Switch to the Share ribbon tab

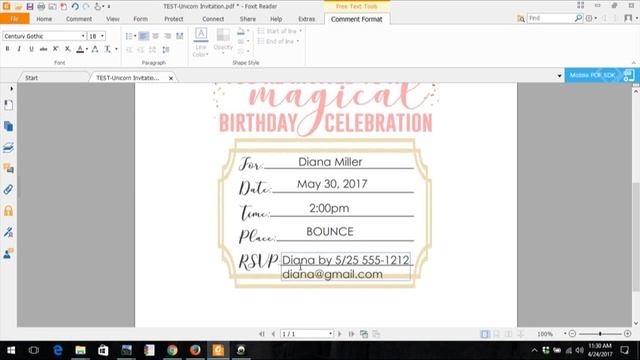[x=247, y=19]
